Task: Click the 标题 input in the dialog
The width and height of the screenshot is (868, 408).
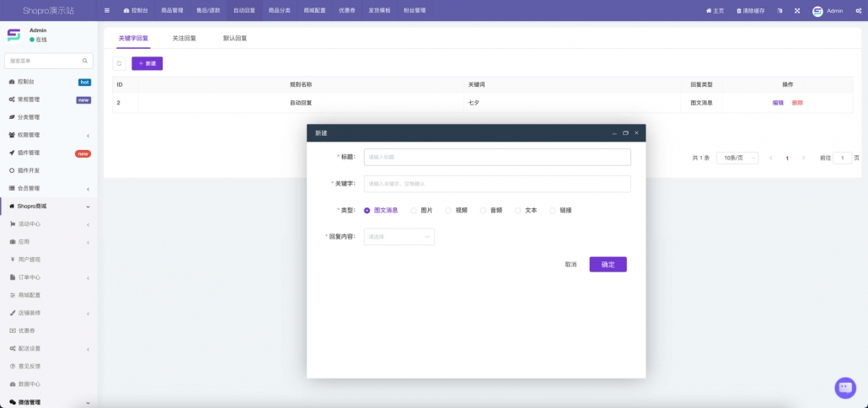Action: [x=497, y=157]
